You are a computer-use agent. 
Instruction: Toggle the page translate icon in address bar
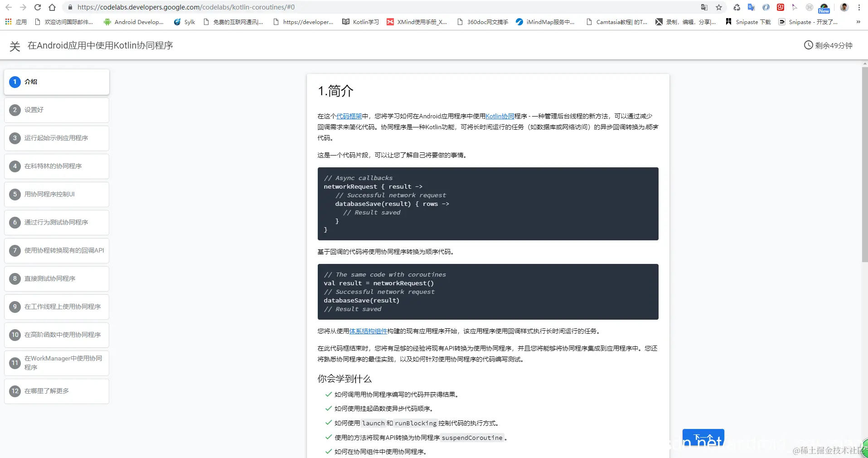[x=703, y=7]
